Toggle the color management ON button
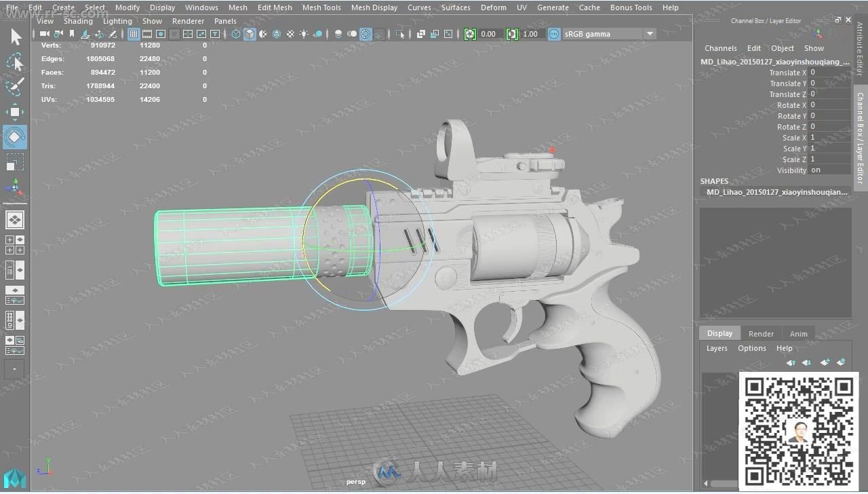This screenshot has width=868, height=494. click(x=554, y=34)
